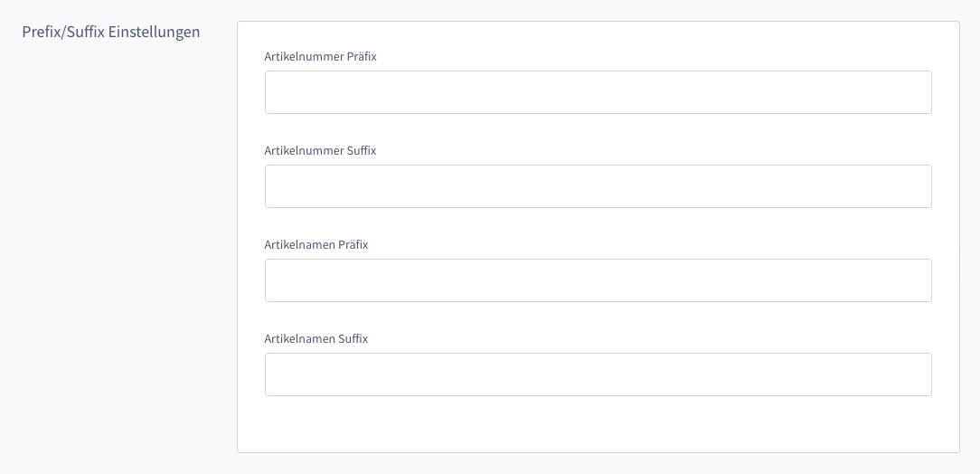
Task: Click the "Artikelnamen Suffix" label text
Action: 316,338
